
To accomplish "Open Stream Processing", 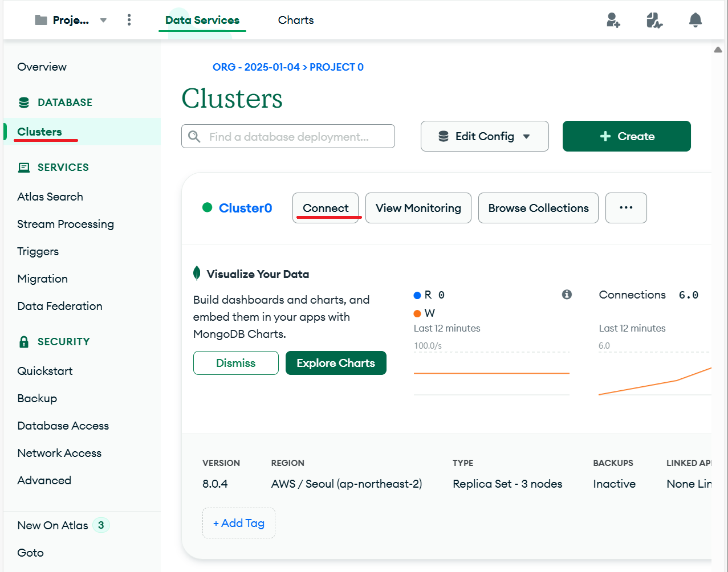I will click(66, 224).
